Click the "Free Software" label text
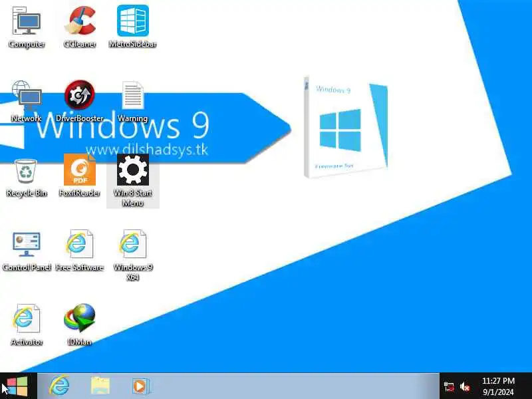The width and height of the screenshot is (532, 399). click(80, 267)
